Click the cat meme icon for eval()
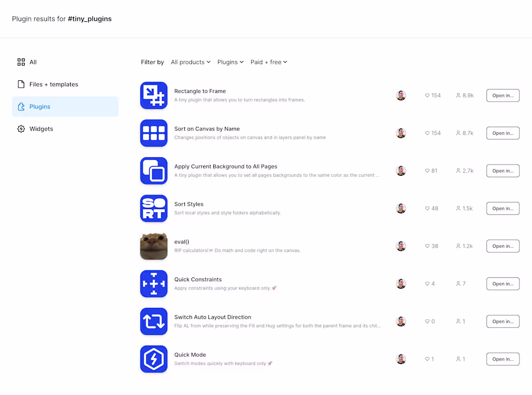 point(154,246)
